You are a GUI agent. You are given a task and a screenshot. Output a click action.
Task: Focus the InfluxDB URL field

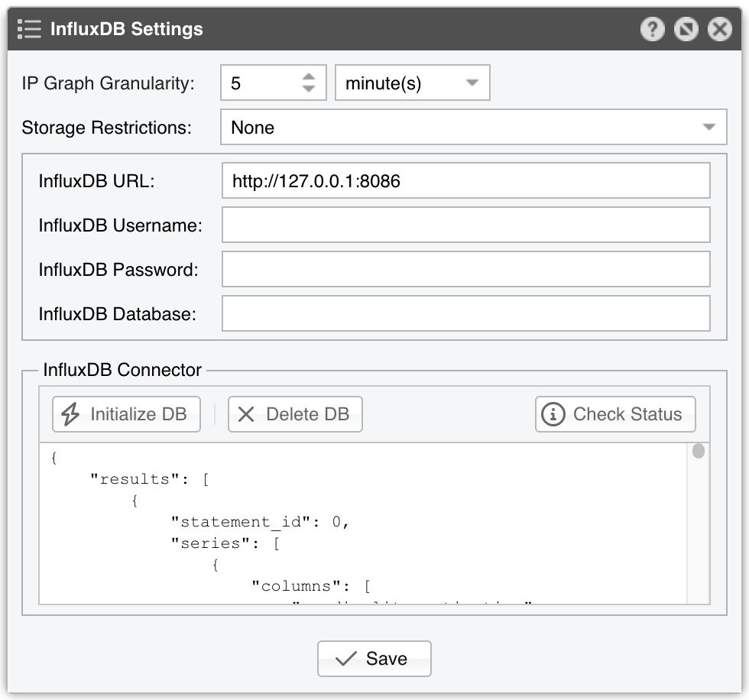tap(465, 181)
